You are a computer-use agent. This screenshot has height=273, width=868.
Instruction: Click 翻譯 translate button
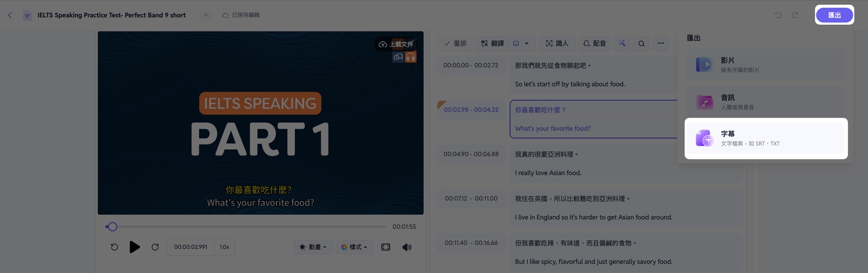(492, 43)
